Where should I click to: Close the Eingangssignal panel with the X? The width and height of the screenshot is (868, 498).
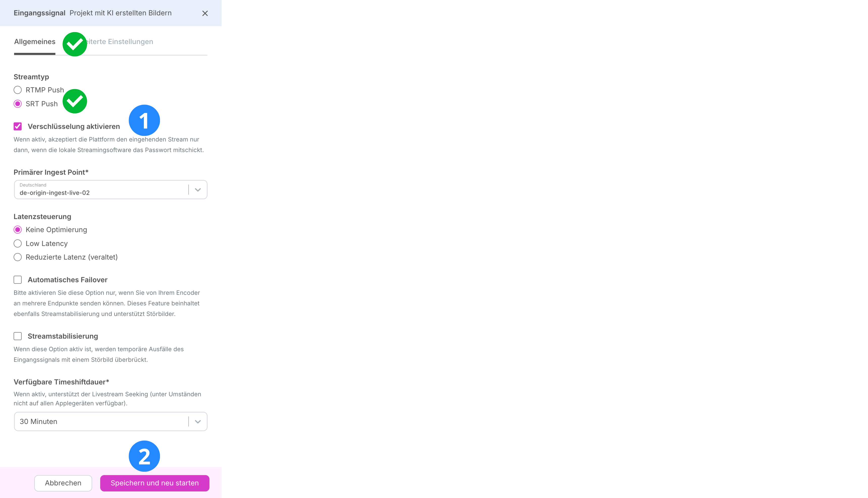point(205,13)
